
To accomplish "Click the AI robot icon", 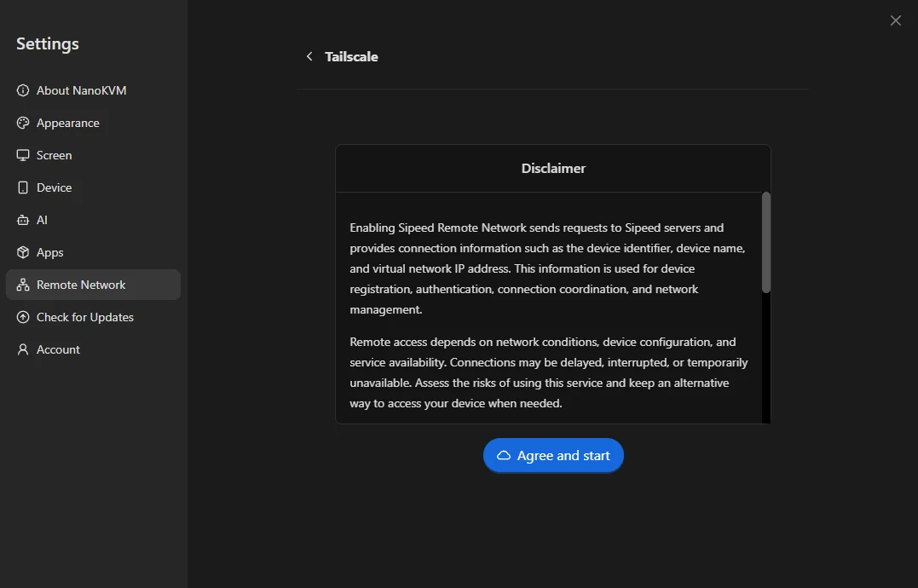I will pyautogui.click(x=23, y=220).
